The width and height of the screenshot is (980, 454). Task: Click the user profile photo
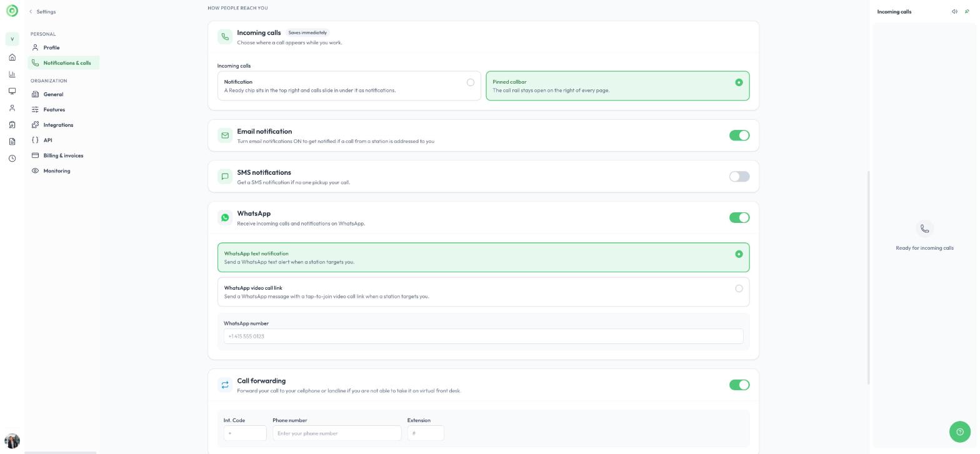pos(12,441)
